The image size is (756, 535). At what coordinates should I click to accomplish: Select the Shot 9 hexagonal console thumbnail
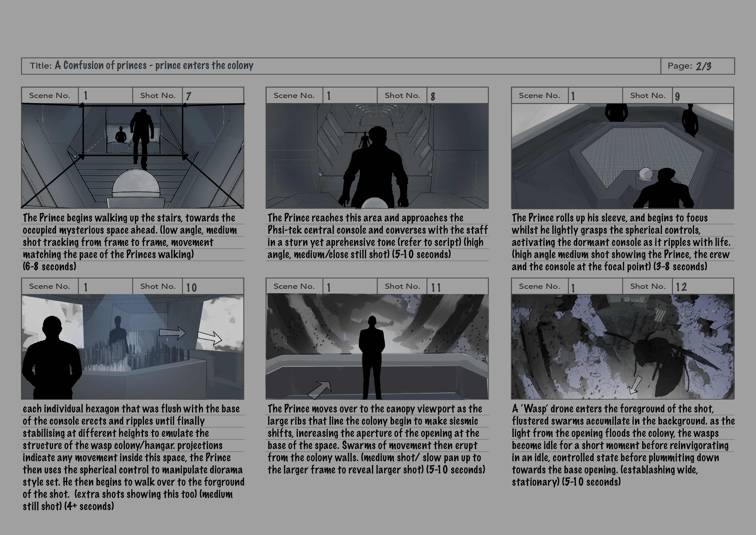[x=622, y=156]
